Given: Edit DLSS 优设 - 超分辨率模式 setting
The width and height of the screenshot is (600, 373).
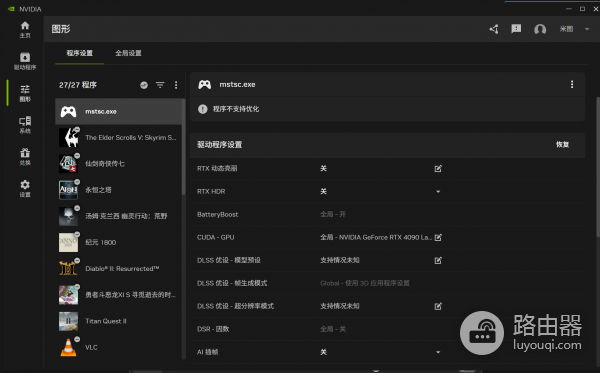Looking at the screenshot, I should point(438,306).
